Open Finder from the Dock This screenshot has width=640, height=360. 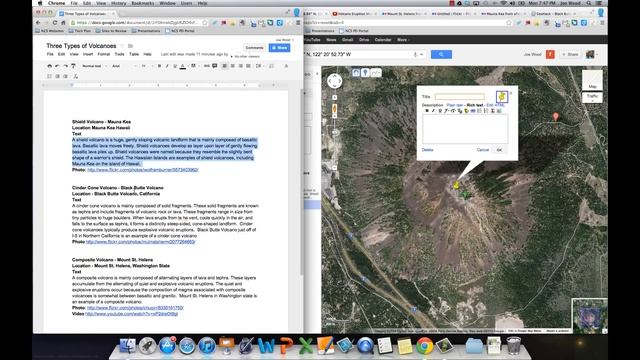point(128,346)
